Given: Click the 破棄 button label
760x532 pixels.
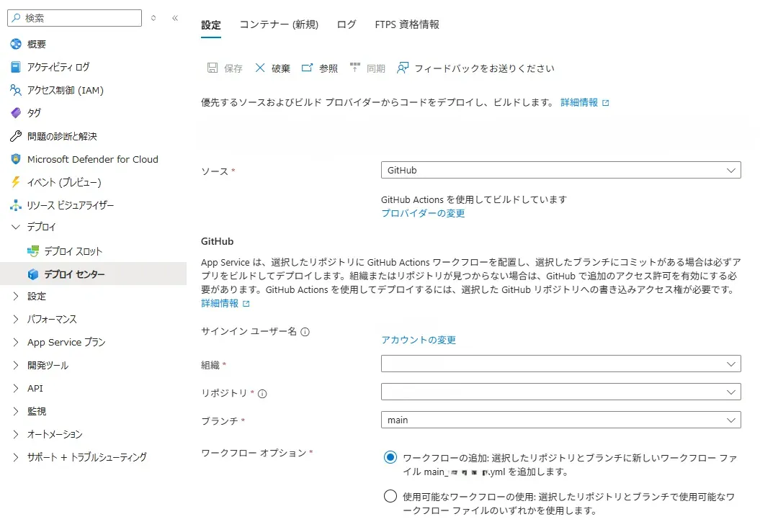Looking at the screenshot, I should (281, 68).
